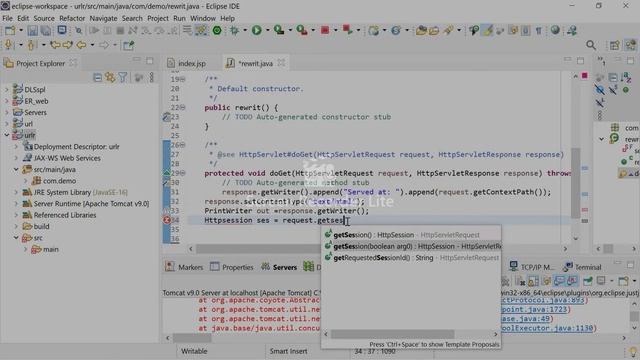This screenshot has width=640, height=360.
Task: Switch to the index.jsp editor tab
Action: click(187, 63)
